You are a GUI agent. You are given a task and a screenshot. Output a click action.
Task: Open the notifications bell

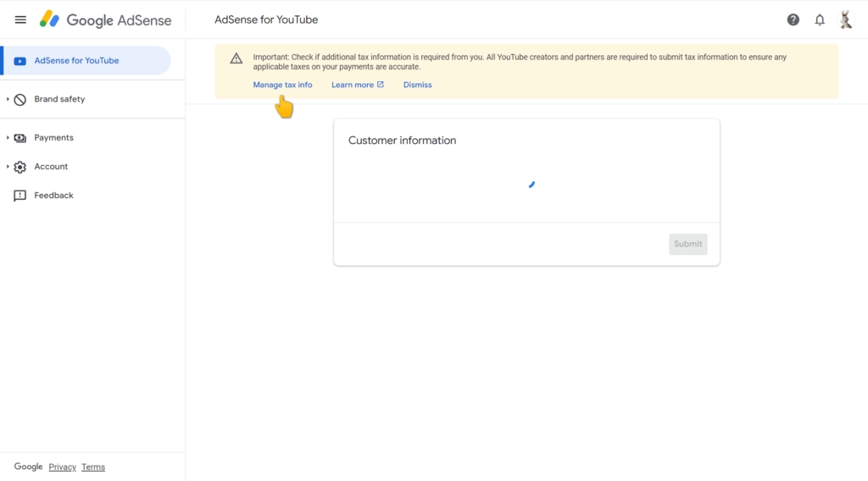tap(820, 20)
